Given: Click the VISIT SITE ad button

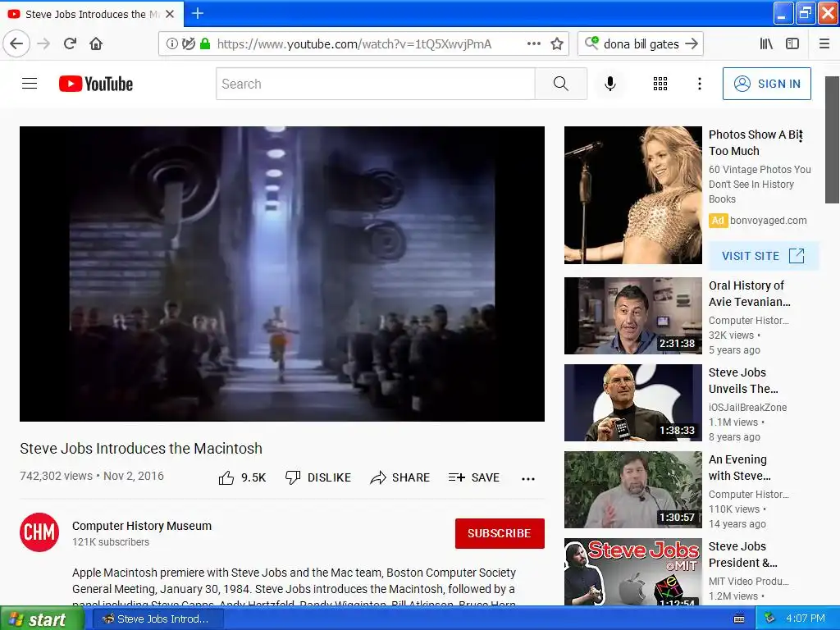Looking at the screenshot, I should point(763,256).
